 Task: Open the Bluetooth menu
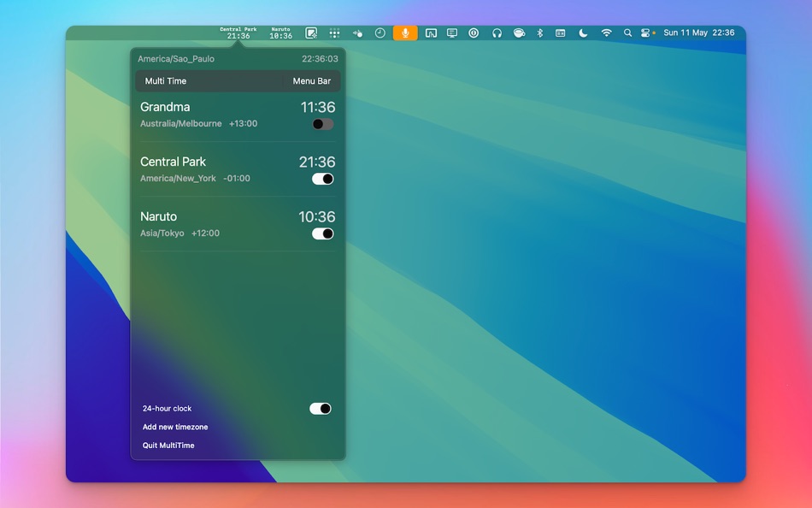[x=539, y=33]
